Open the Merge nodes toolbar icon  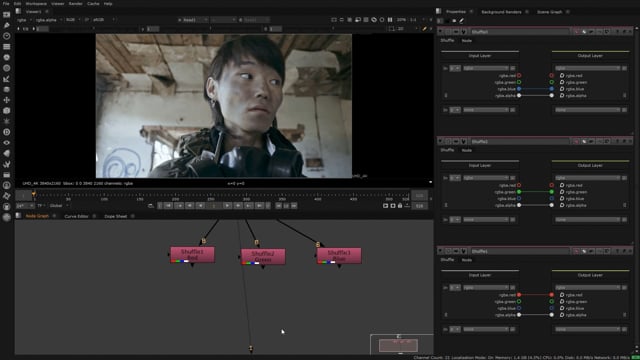tap(7, 89)
